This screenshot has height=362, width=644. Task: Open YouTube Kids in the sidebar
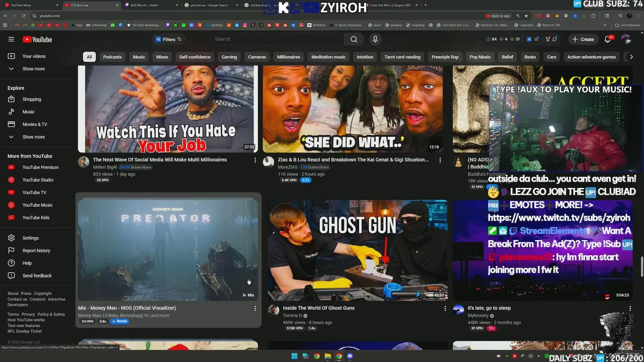pos(36,218)
